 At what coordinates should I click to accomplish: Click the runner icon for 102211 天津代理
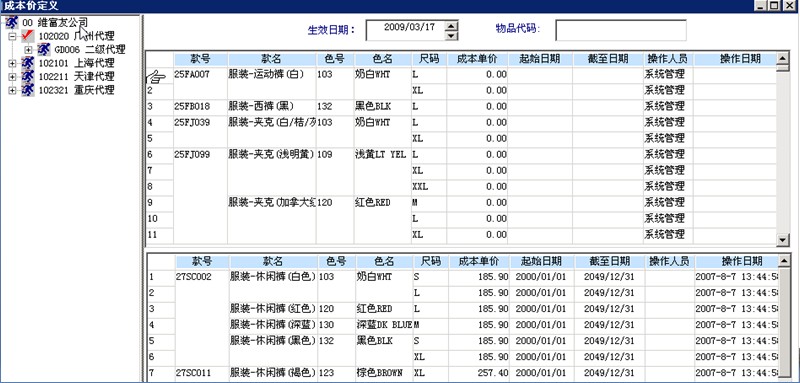tap(28, 76)
